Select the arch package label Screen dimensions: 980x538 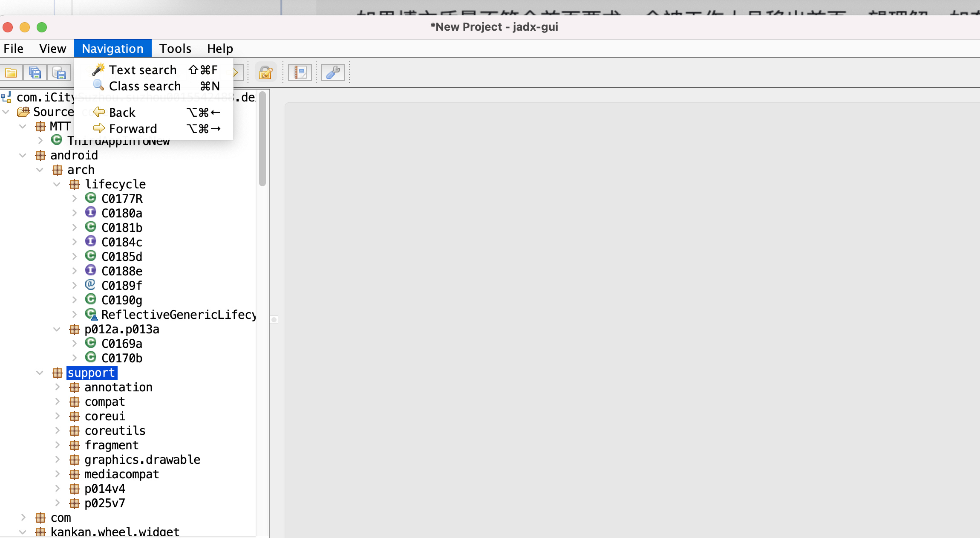(x=81, y=170)
